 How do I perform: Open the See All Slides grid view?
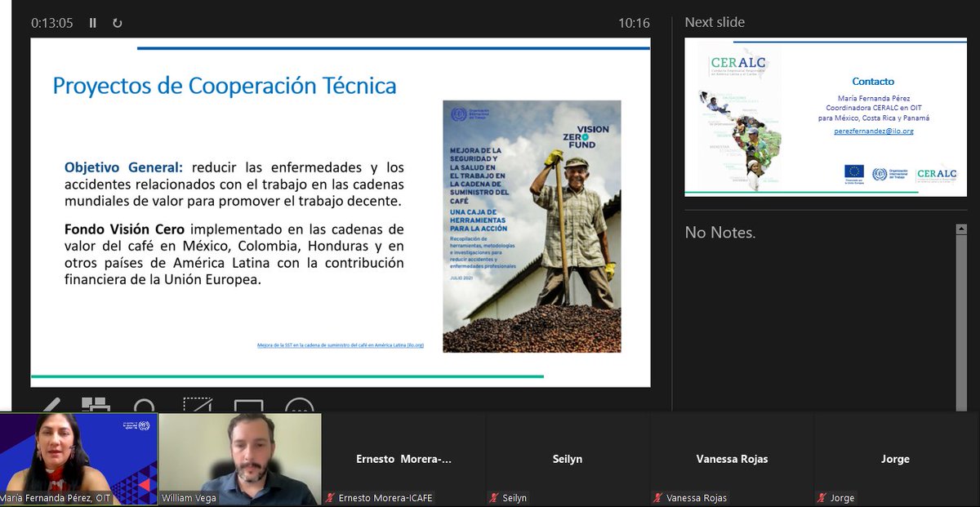click(x=96, y=405)
